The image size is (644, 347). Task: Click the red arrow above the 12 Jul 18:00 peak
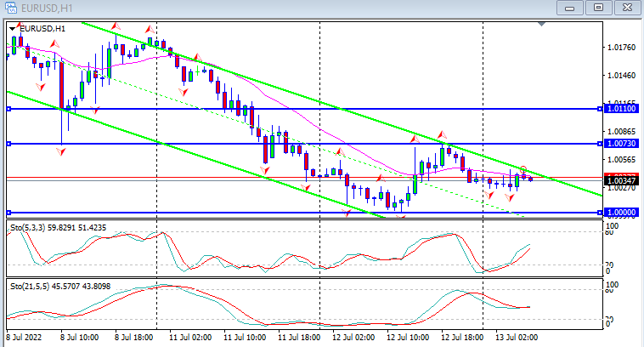coord(441,135)
